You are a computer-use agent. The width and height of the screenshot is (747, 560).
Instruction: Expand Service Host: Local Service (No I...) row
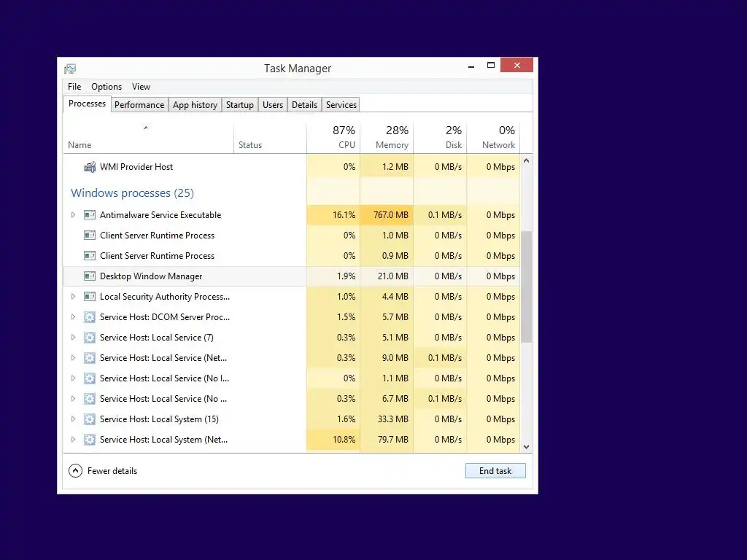[73, 378]
